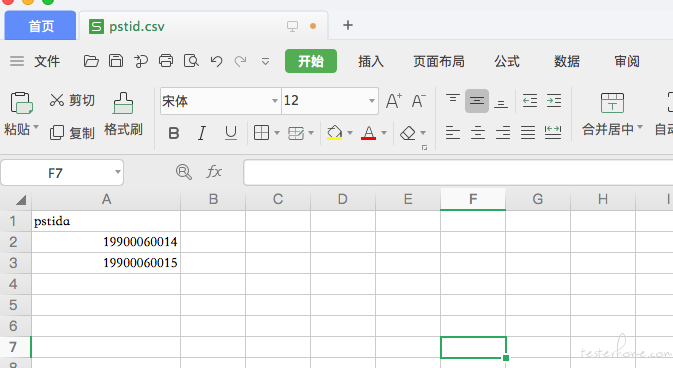Click the fx insert function icon
673x368 pixels.
214,172
